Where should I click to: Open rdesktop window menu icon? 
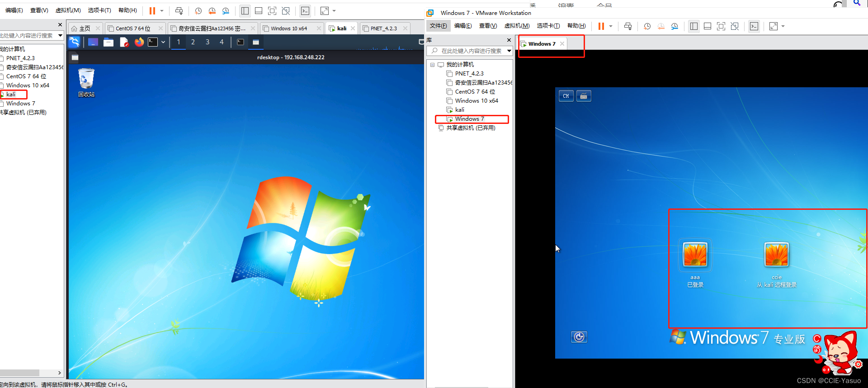pos(75,57)
